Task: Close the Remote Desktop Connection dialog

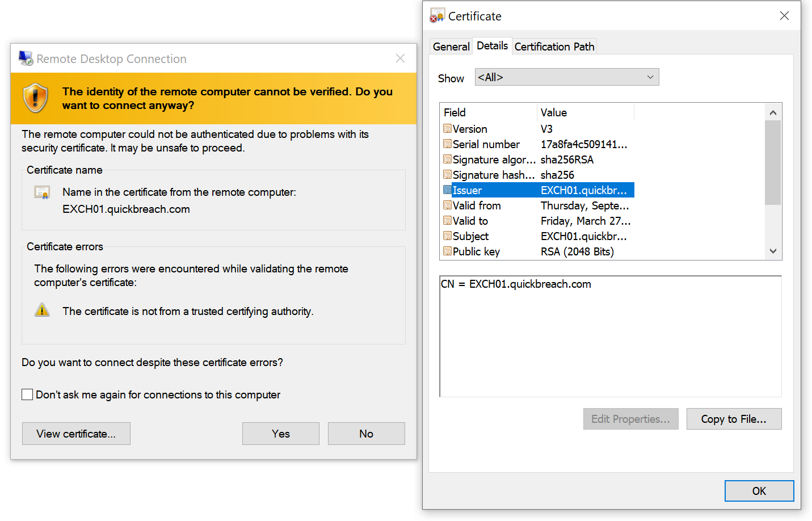Action: point(400,58)
